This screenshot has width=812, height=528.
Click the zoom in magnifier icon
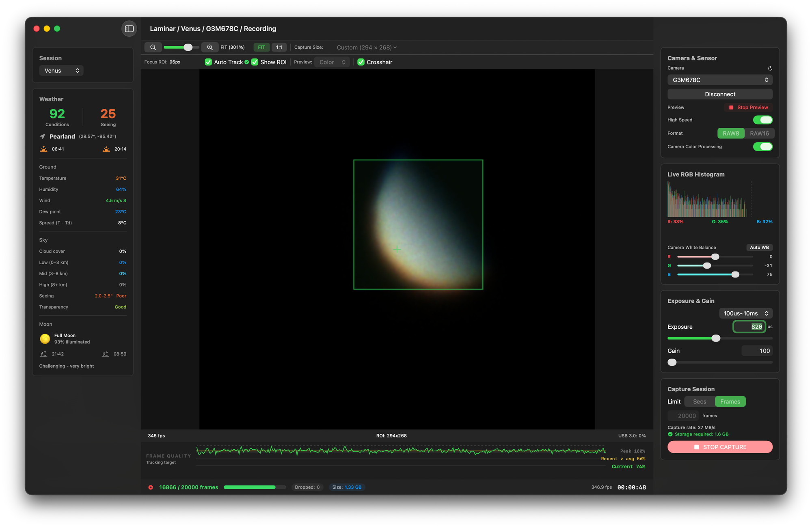click(210, 47)
